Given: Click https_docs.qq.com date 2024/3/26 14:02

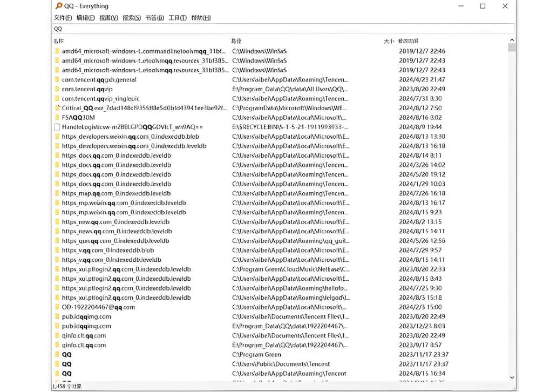Looking at the screenshot, I should pos(422,165).
